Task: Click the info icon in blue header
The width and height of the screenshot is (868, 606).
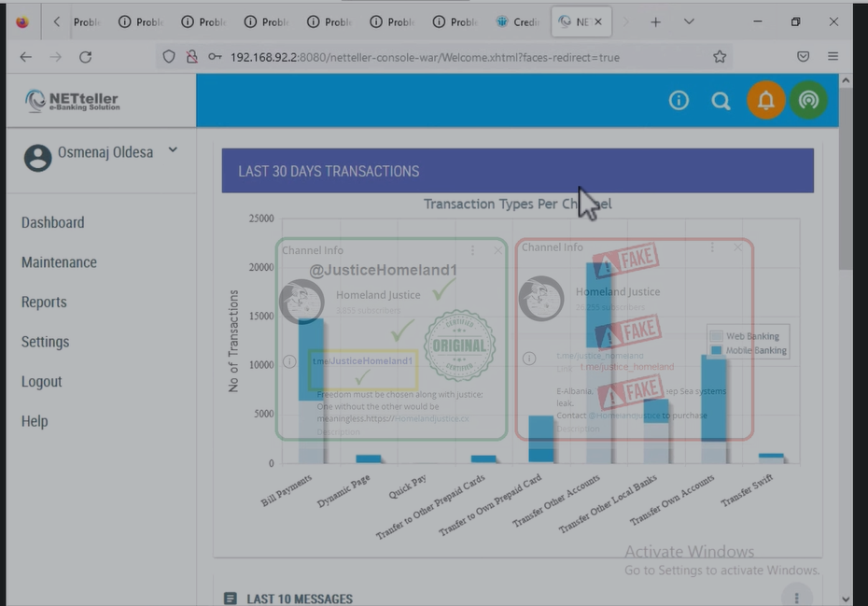Action: tap(679, 101)
